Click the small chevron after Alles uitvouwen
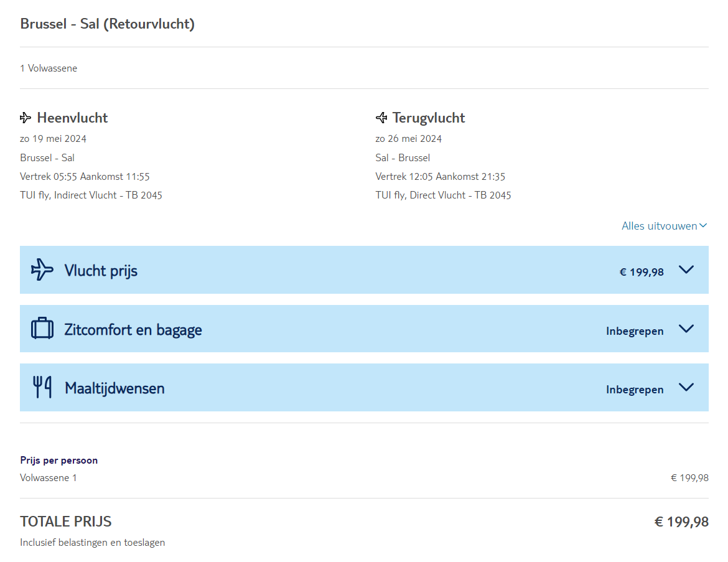Viewport: 728px width, 562px height. [703, 226]
